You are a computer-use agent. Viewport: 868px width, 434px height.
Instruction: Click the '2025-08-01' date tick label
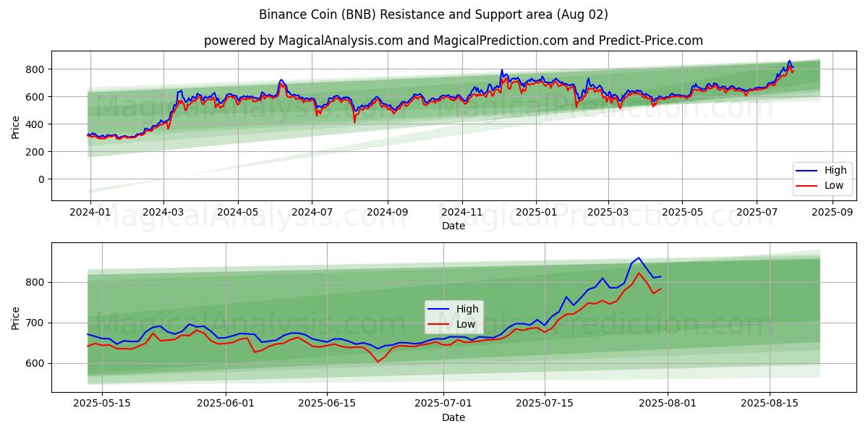[x=668, y=405]
